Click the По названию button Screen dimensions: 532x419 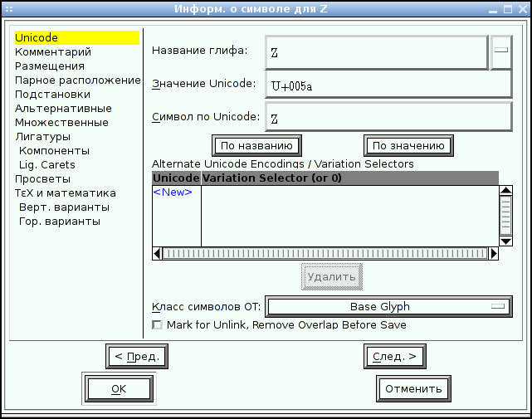(256, 146)
